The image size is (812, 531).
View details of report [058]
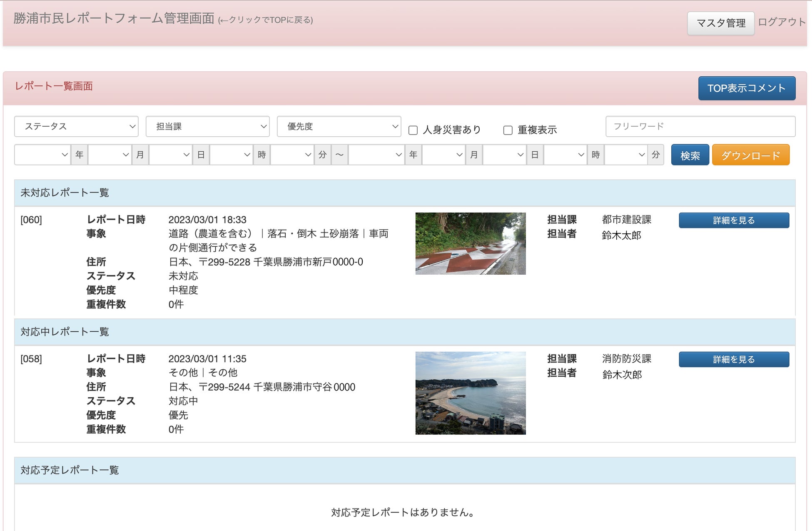733,360
